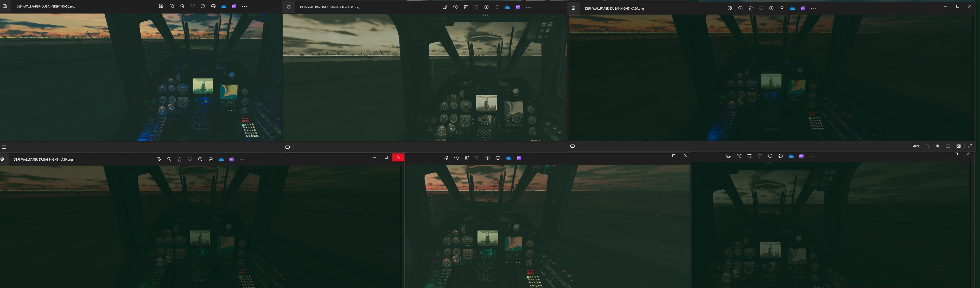The height and width of the screenshot is (288, 980).
Task: Show filmstrip in top-middle window footer
Action: click(288, 147)
